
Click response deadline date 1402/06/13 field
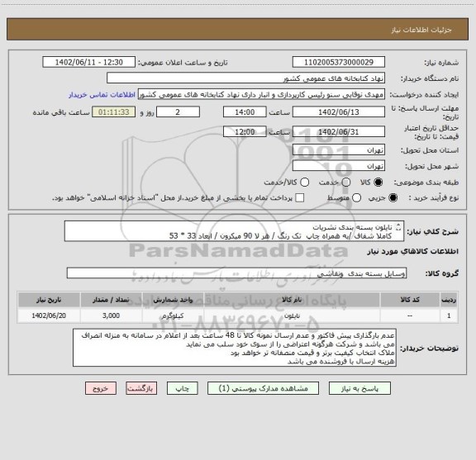click(339, 112)
